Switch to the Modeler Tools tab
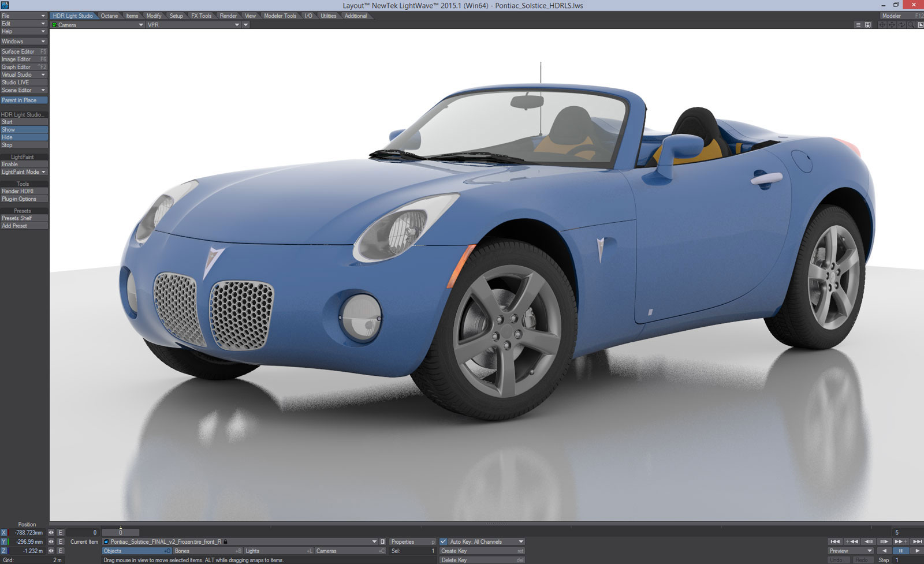Screen dimensions: 924x564 click(280, 16)
